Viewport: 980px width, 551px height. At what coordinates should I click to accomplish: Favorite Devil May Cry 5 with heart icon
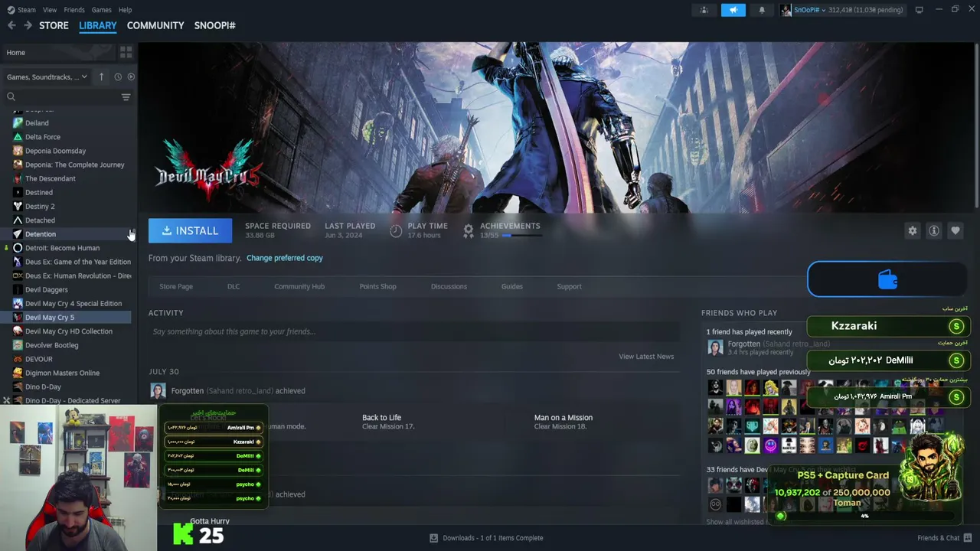(x=955, y=230)
